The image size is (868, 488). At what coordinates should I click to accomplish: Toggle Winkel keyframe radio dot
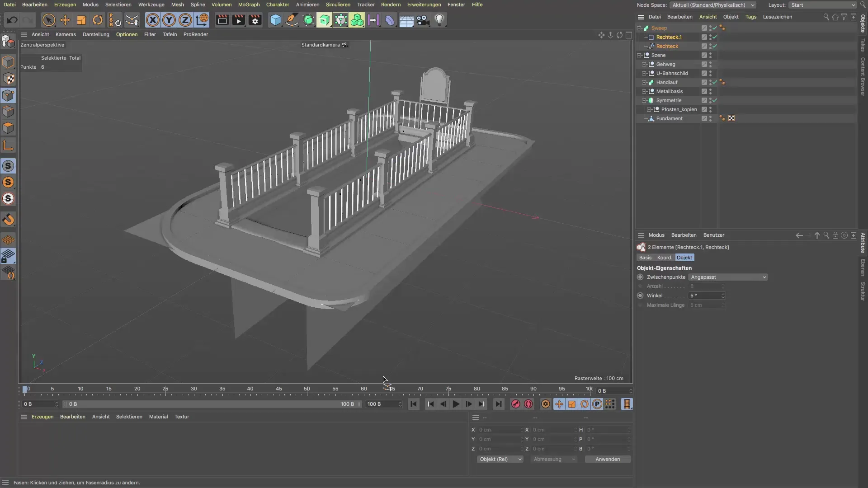[x=640, y=296]
